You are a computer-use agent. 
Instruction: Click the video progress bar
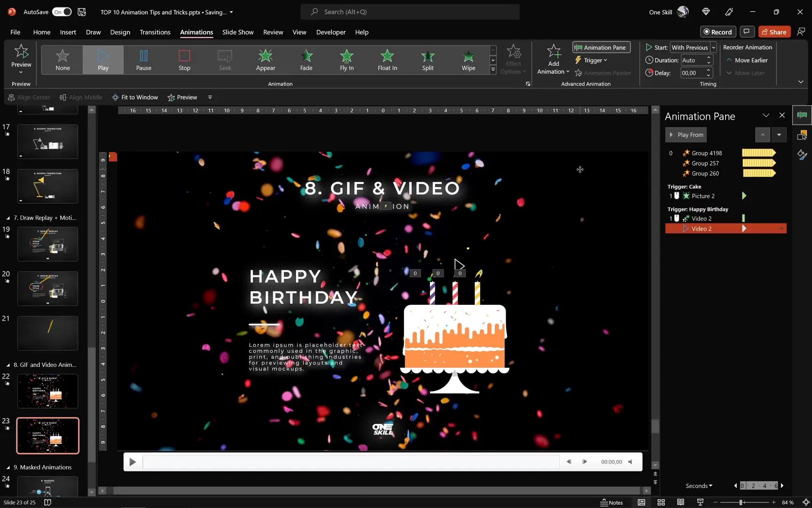(x=351, y=462)
